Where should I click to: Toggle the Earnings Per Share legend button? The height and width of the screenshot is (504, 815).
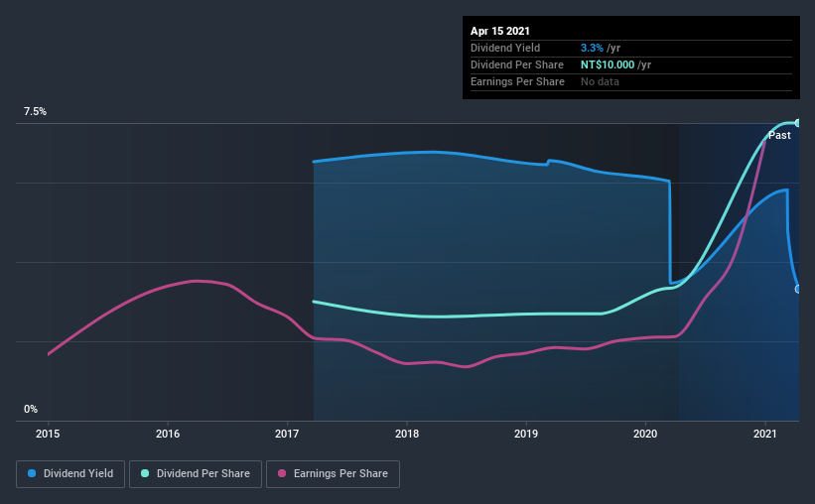pos(333,474)
